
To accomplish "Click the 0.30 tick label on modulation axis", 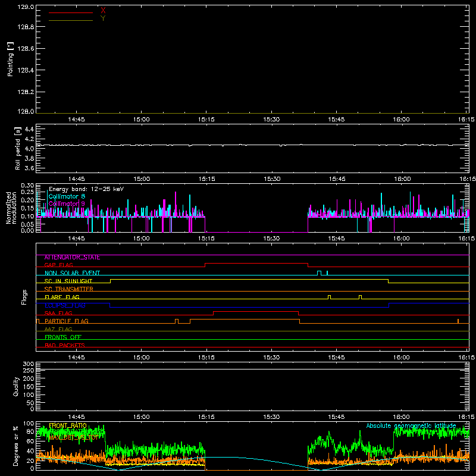I will [x=27, y=186].
